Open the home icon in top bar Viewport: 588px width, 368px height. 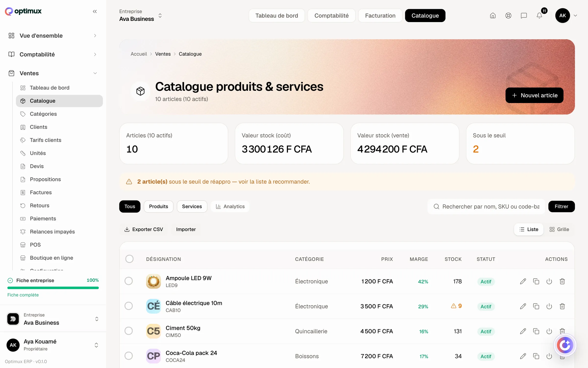tap(493, 15)
